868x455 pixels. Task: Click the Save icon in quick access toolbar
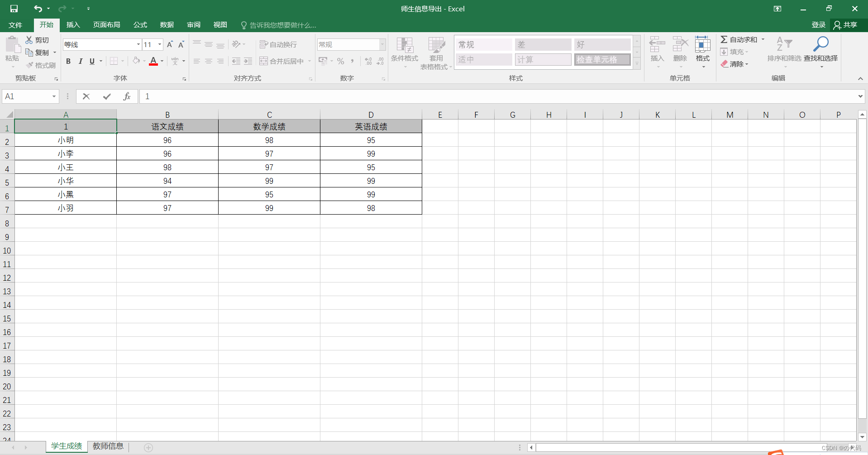point(14,9)
